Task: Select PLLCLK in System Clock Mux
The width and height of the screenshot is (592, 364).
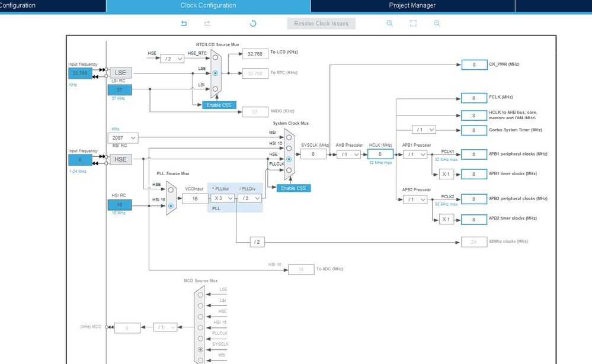Action: (289, 170)
